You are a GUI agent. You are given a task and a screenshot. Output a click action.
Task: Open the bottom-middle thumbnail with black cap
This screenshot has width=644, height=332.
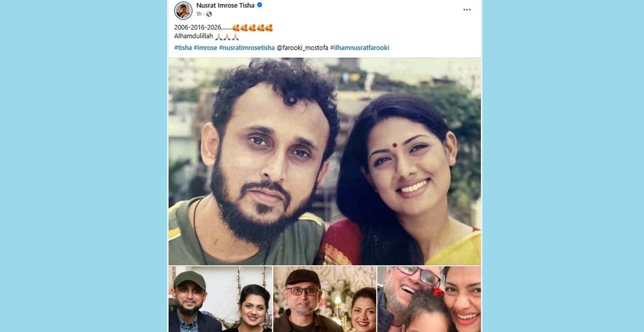pos(325,299)
